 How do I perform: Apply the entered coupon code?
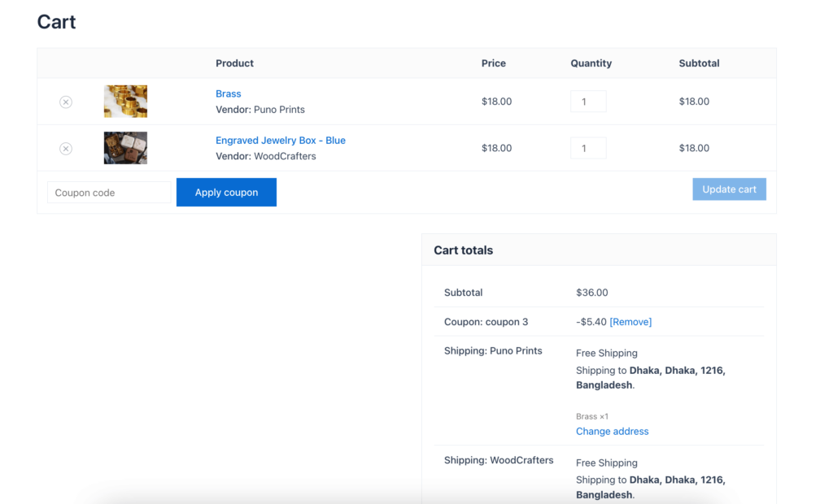226,192
